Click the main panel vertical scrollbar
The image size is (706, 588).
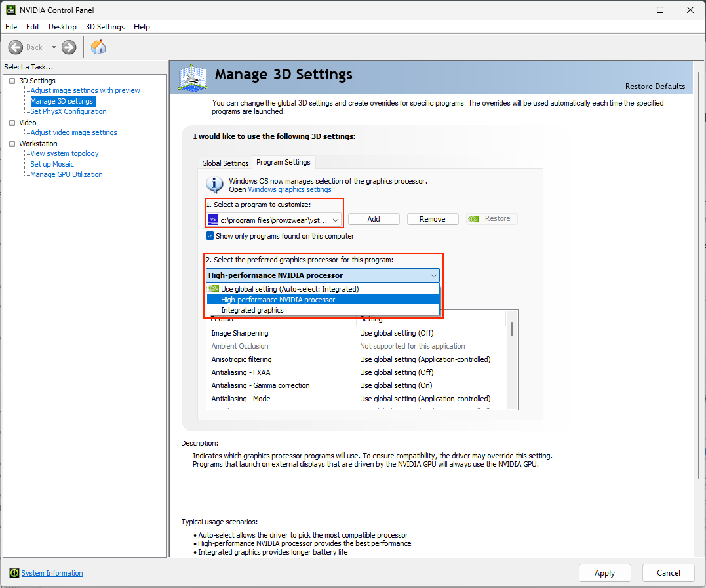point(699,275)
